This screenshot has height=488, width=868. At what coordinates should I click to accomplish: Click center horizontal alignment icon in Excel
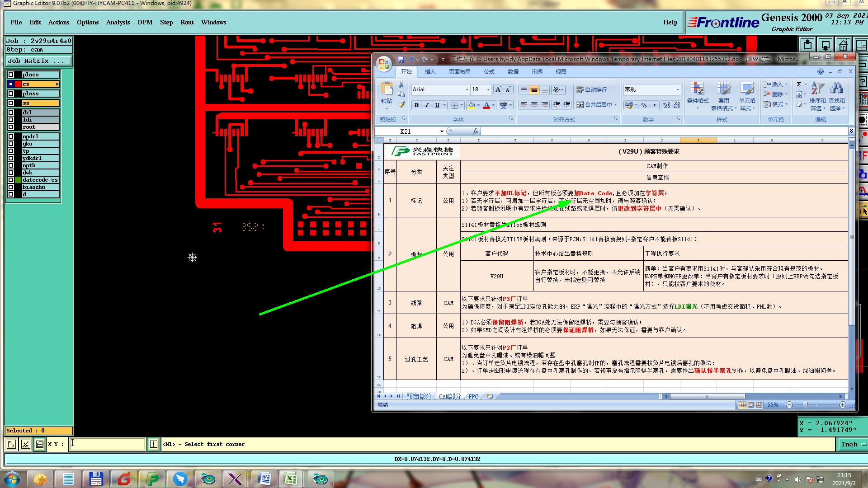(x=534, y=105)
